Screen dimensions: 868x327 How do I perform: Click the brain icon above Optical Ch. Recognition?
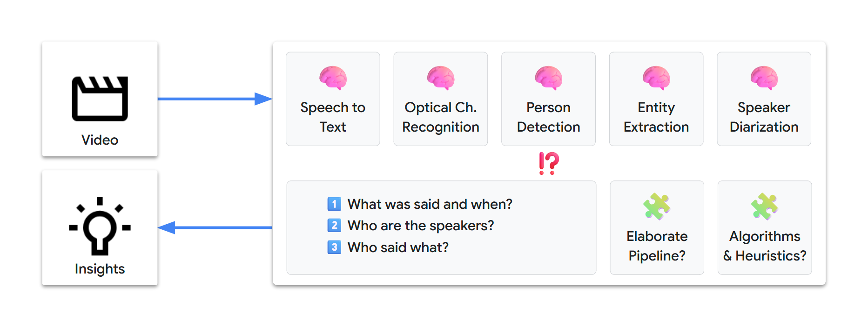pyautogui.click(x=440, y=77)
